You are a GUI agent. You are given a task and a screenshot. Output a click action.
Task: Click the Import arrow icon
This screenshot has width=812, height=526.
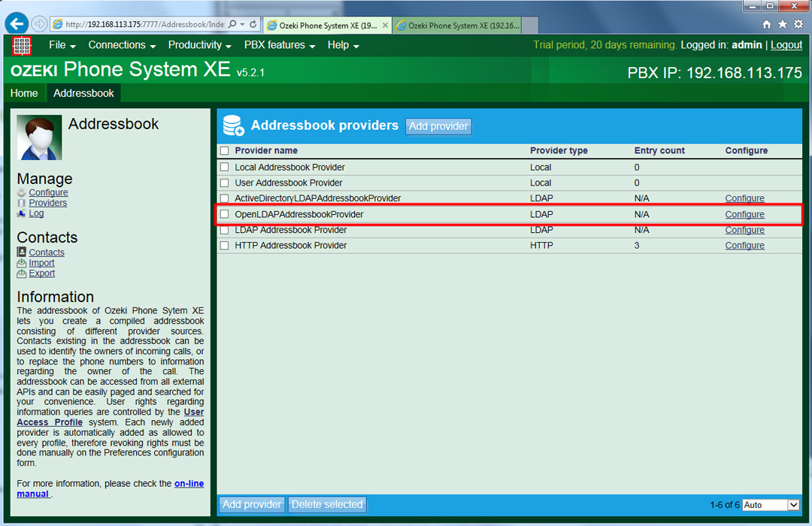tap(21, 263)
